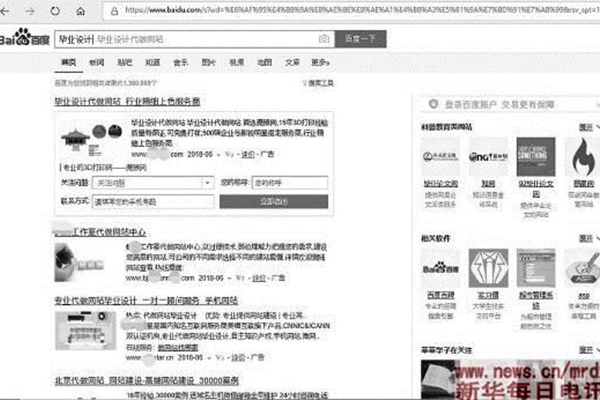Focus the Baidu search input box

click(194, 39)
